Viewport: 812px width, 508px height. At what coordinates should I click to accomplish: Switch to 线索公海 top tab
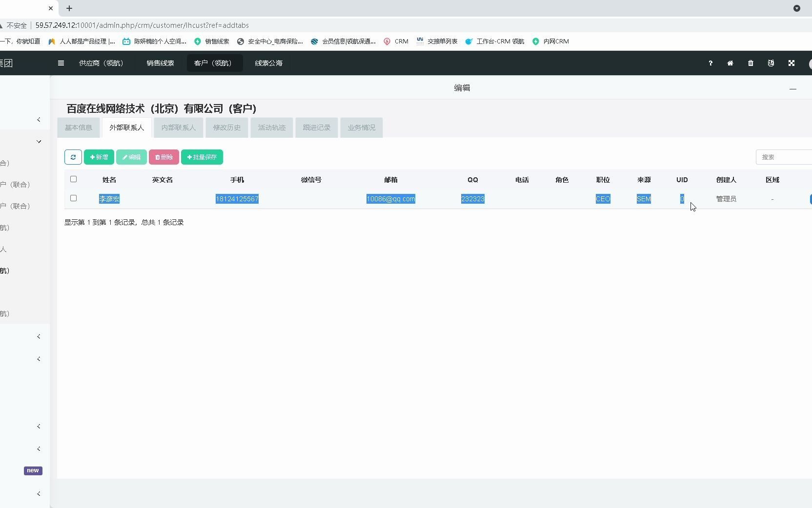click(x=268, y=63)
